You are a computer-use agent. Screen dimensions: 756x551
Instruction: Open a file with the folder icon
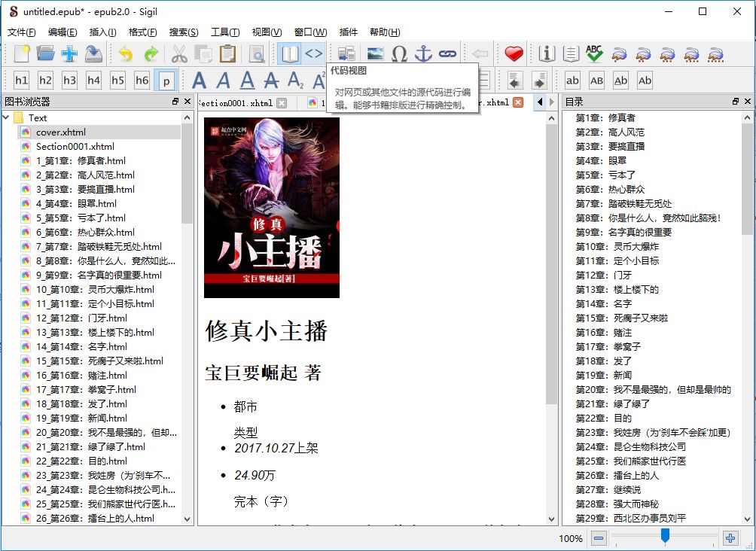tap(45, 54)
